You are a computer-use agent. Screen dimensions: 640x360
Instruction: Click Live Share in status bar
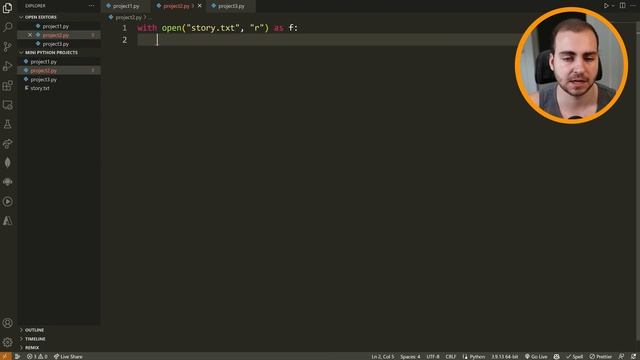pos(68,356)
